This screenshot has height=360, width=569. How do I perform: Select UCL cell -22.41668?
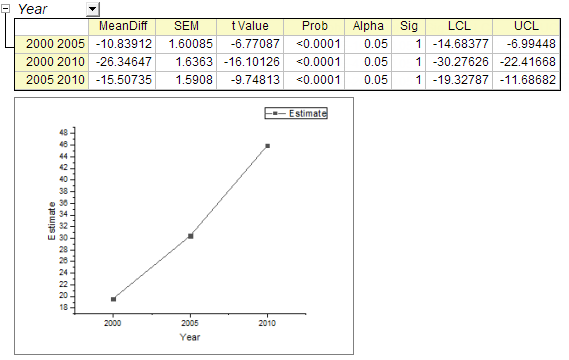526,62
